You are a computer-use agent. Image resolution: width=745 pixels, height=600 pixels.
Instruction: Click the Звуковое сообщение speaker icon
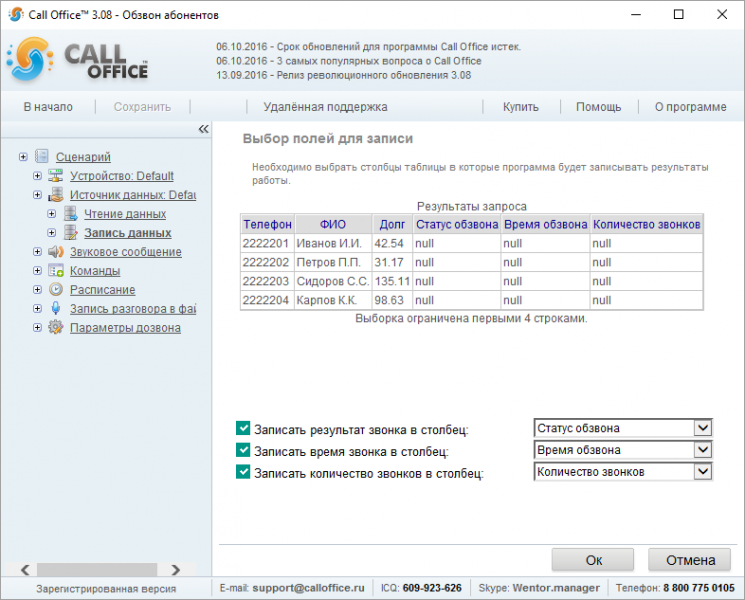click(x=56, y=252)
